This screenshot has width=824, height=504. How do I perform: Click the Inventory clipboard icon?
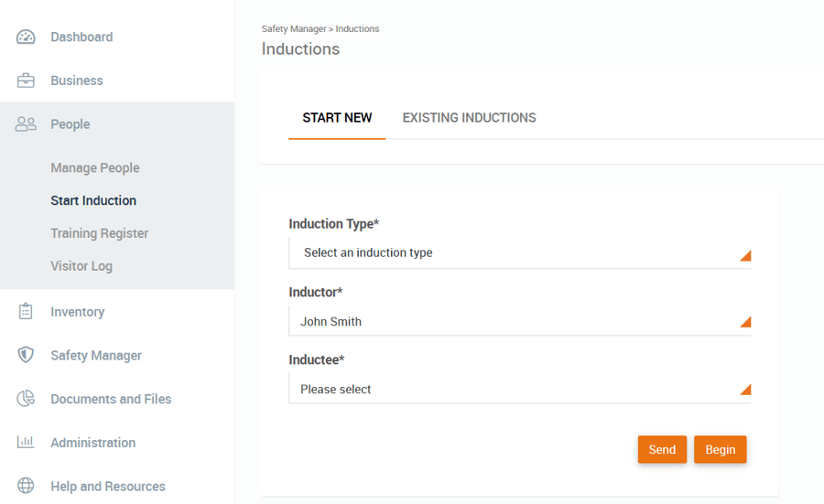point(26,312)
